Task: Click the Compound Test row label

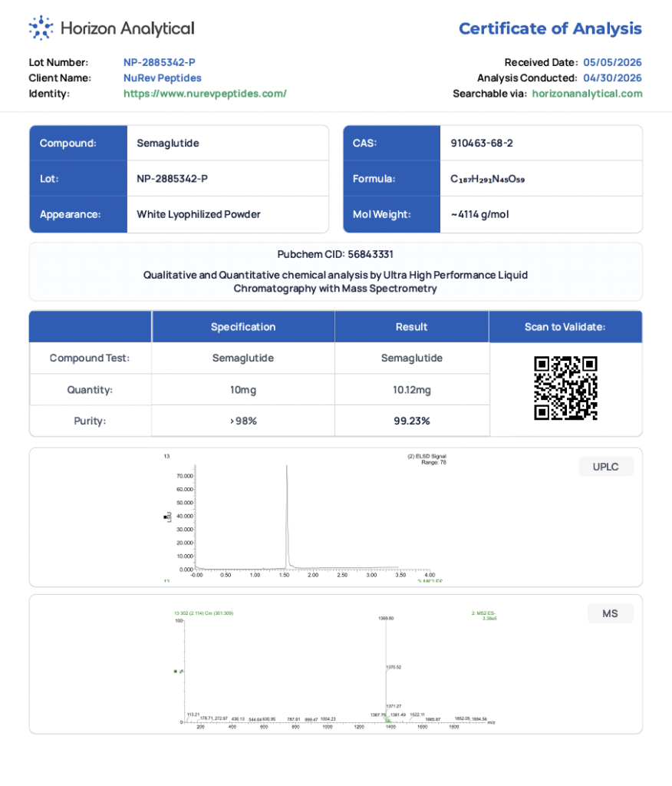Action: pos(90,358)
